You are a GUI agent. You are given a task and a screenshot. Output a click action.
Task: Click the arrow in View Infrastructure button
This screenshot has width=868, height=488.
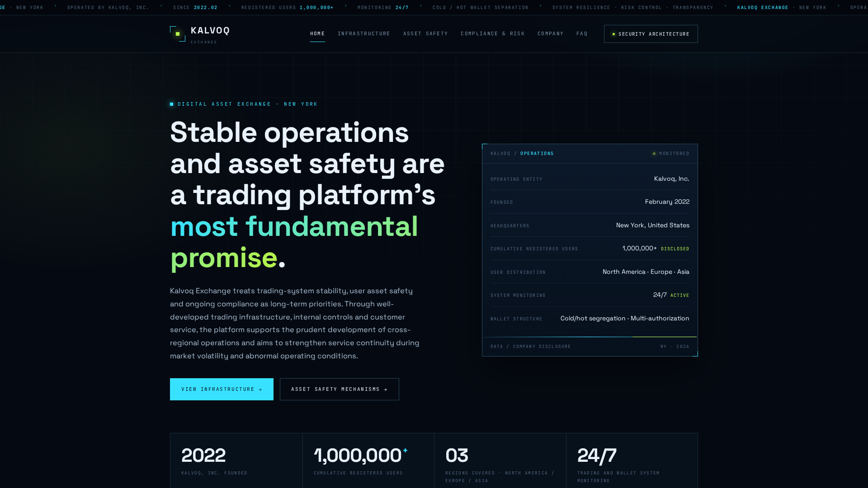[260, 389]
